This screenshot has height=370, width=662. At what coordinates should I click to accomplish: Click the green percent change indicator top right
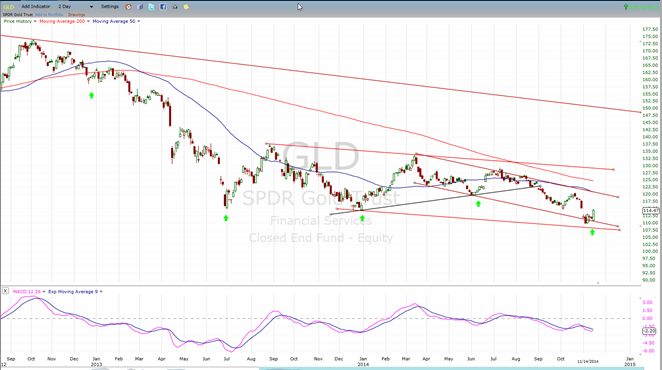point(641,7)
